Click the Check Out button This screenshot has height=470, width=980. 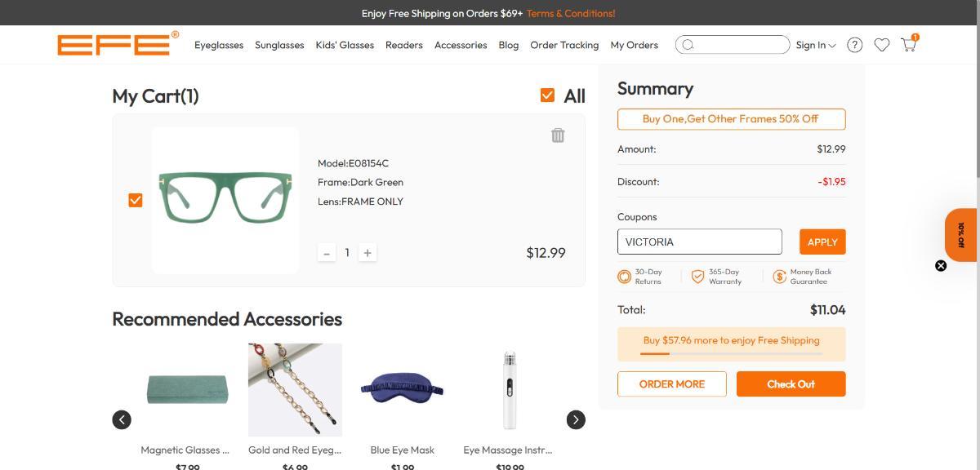pyautogui.click(x=791, y=384)
